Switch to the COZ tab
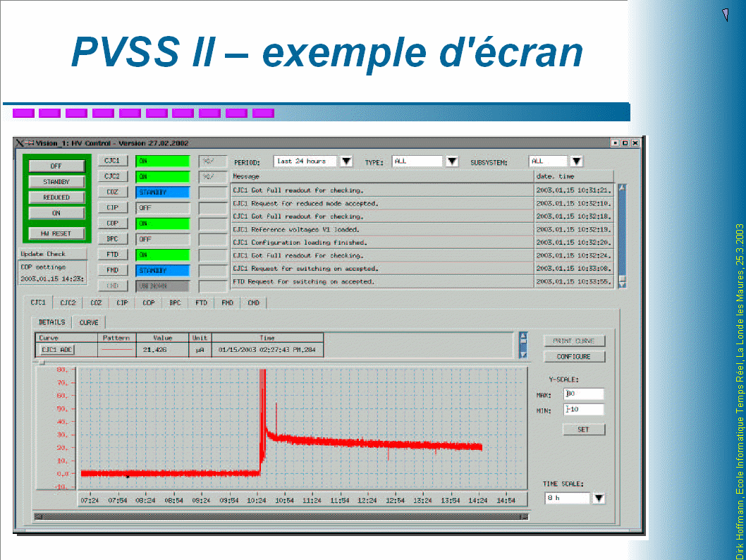Screen dimensions: 746x560 (x=96, y=303)
